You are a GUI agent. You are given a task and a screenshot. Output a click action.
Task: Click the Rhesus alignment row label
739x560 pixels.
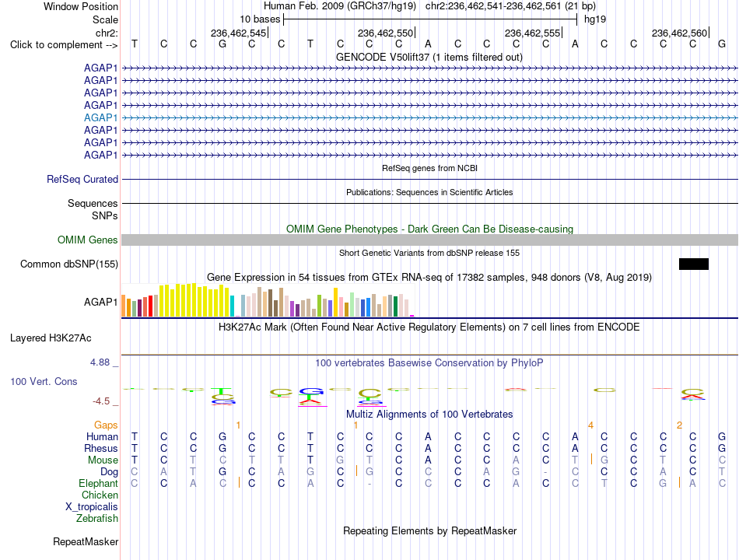pos(101,448)
